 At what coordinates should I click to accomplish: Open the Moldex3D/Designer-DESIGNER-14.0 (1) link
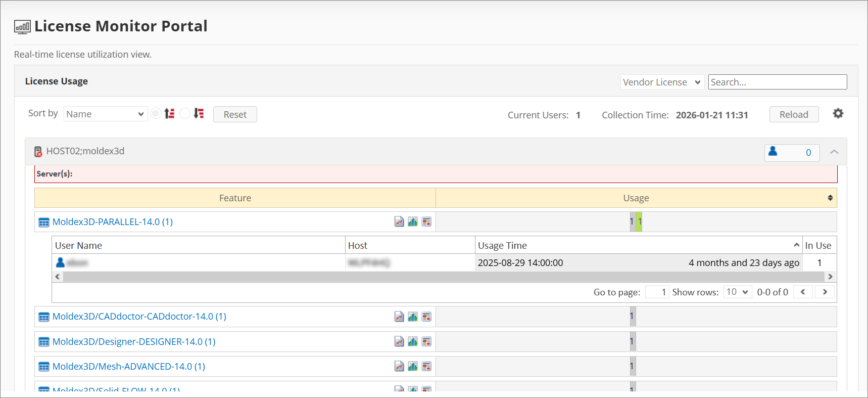coord(134,341)
